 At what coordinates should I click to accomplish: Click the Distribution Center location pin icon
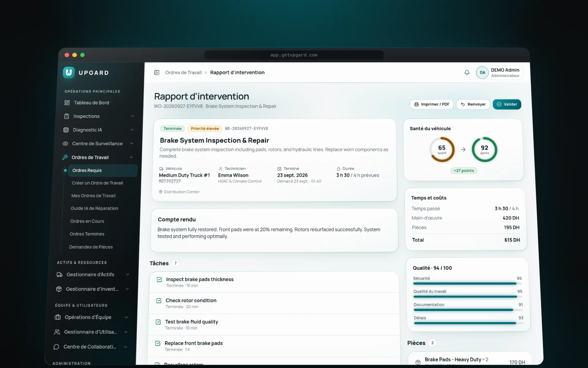point(160,192)
